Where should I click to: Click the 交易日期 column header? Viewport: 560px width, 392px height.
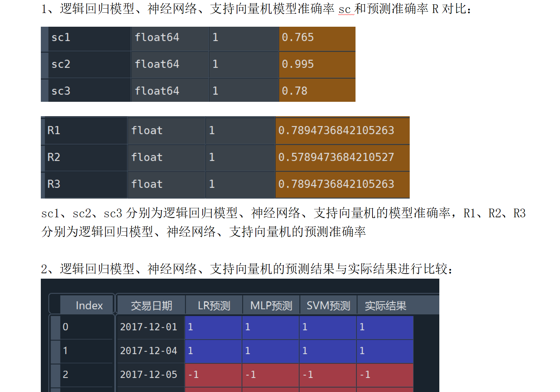[x=151, y=305]
